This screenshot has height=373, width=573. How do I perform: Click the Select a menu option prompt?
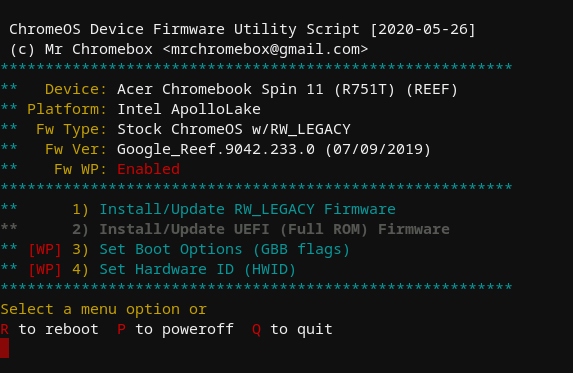[x=104, y=309]
